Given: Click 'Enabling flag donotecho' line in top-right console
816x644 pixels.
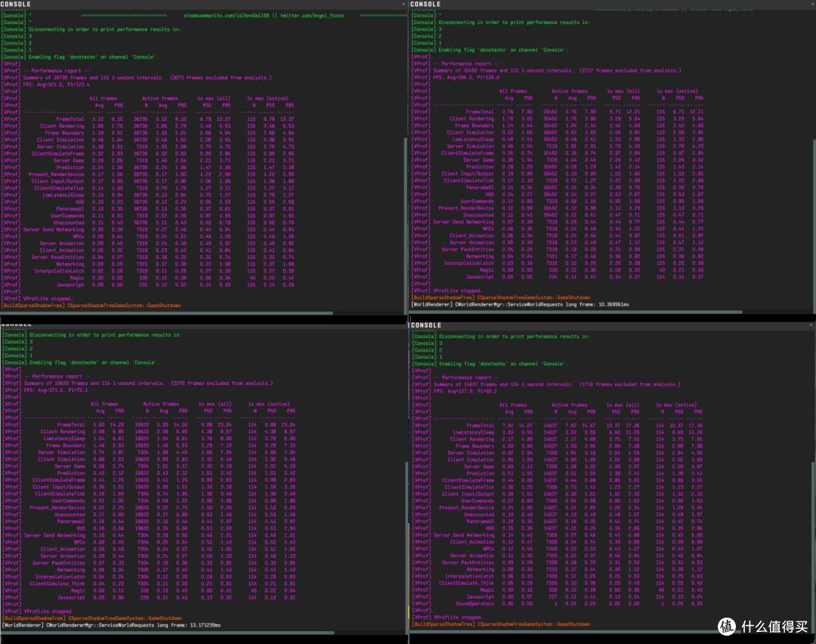Looking at the screenshot, I should (x=489, y=50).
